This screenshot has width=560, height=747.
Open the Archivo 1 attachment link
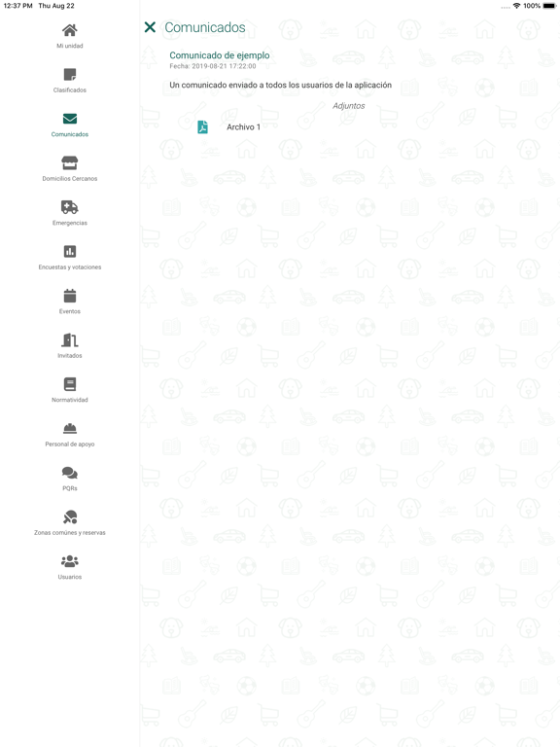[243, 127]
